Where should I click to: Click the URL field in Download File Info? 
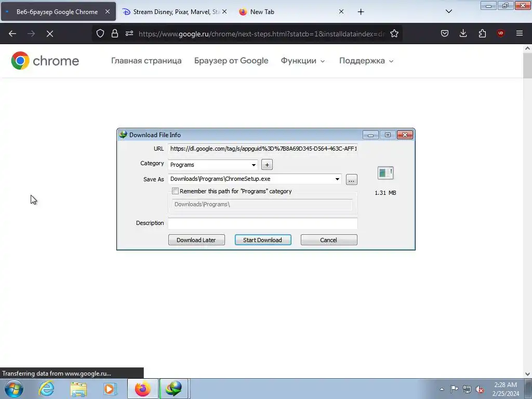263,149
